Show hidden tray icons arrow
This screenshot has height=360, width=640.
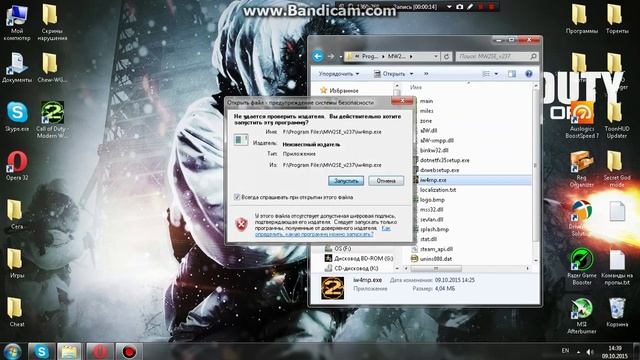(x=578, y=351)
